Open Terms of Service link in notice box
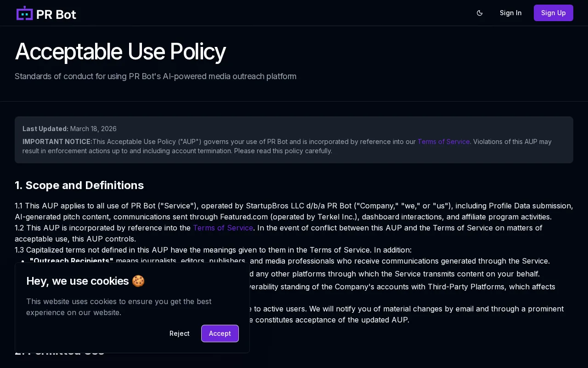This screenshot has height=368, width=588. [443, 142]
